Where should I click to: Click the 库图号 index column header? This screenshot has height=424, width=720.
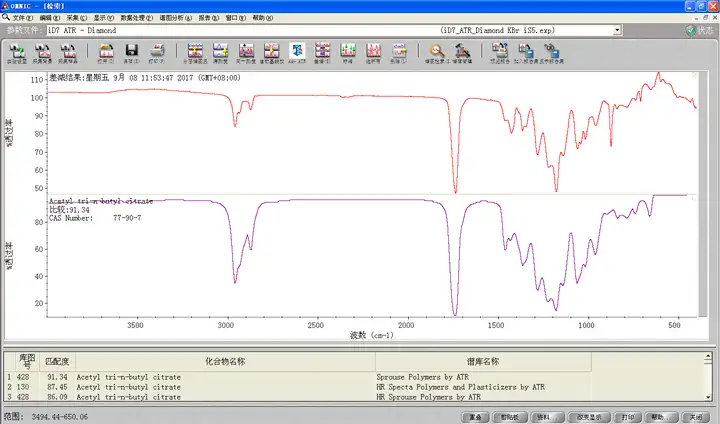click(27, 362)
